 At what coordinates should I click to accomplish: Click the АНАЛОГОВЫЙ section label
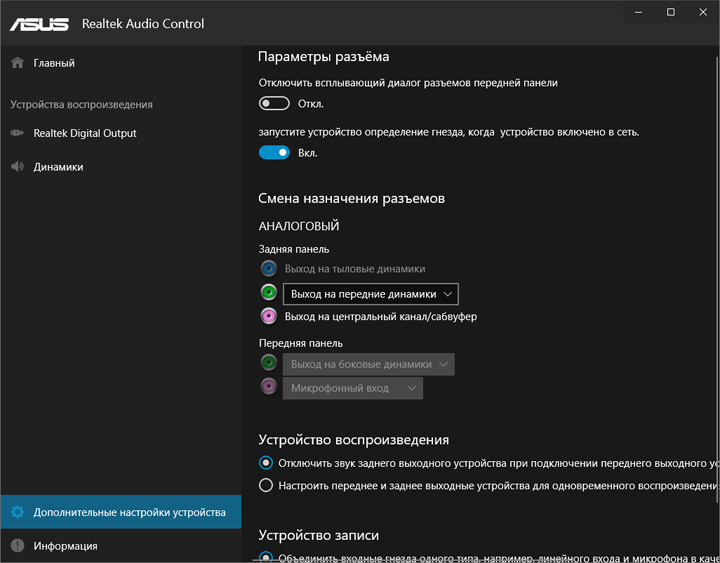(x=299, y=226)
